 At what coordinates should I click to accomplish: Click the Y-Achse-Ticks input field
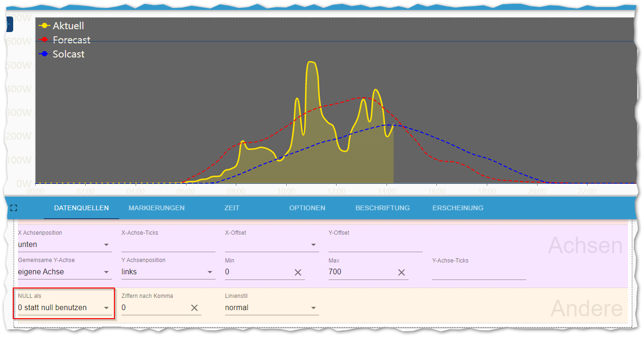[x=479, y=272]
